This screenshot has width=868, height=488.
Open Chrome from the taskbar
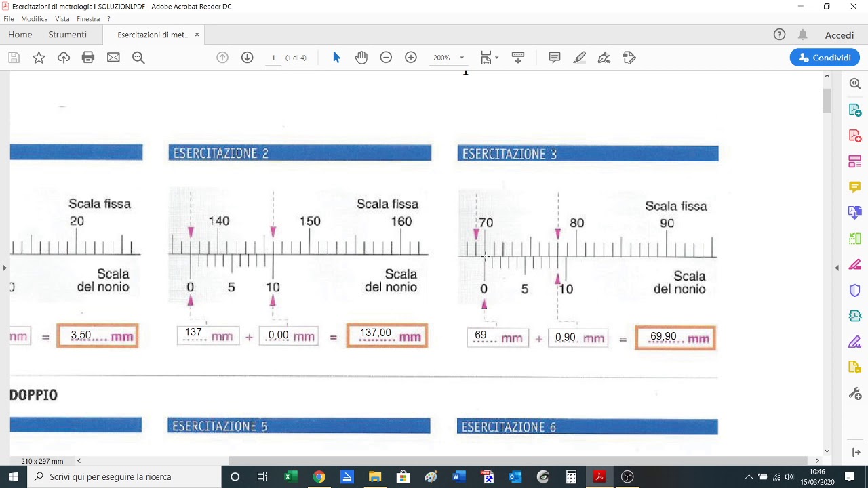coord(319,476)
